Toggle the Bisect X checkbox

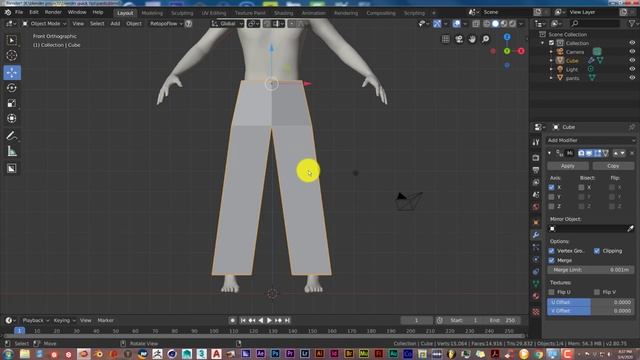click(x=581, y=187)
